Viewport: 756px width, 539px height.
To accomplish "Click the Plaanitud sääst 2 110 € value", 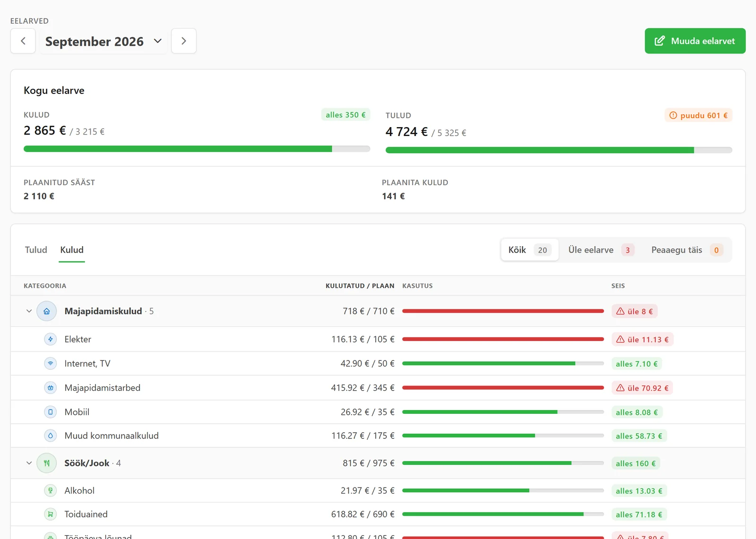I will [x=39, y=196].
